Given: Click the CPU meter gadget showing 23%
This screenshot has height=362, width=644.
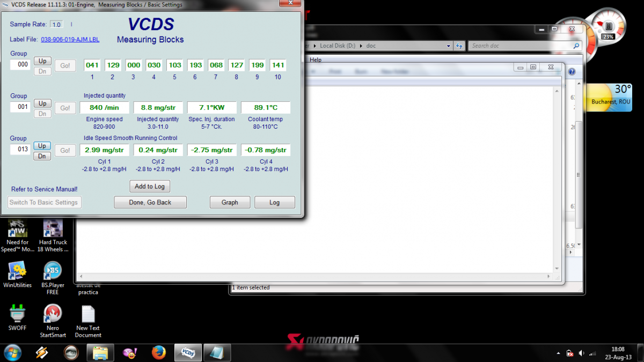Looking at the screenshot, I should [609, 27].
